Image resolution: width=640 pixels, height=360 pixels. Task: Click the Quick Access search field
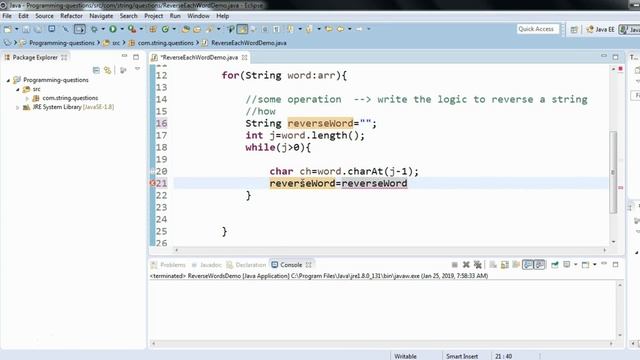(x=537, y=29)
